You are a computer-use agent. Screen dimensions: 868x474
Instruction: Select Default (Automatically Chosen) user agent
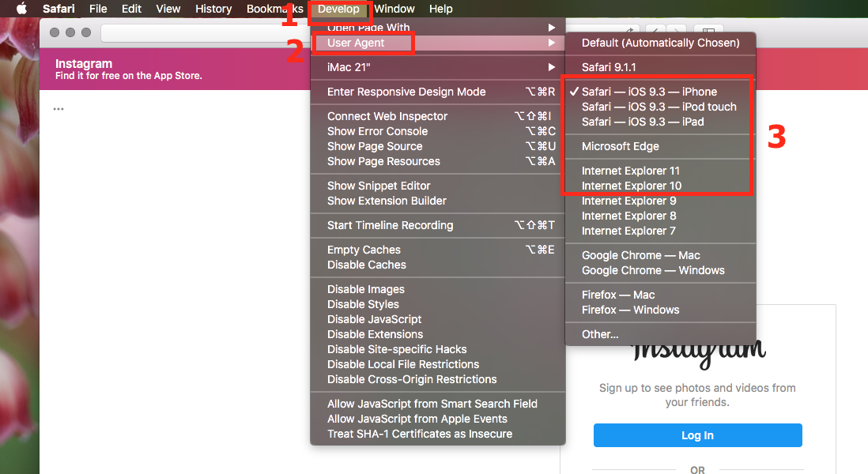(660, 43)
